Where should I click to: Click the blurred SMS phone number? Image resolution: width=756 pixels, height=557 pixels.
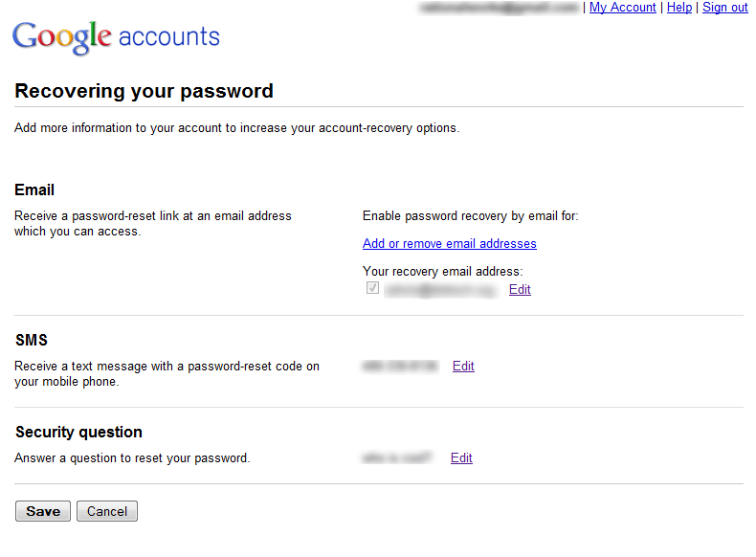[x=400, y=367]
